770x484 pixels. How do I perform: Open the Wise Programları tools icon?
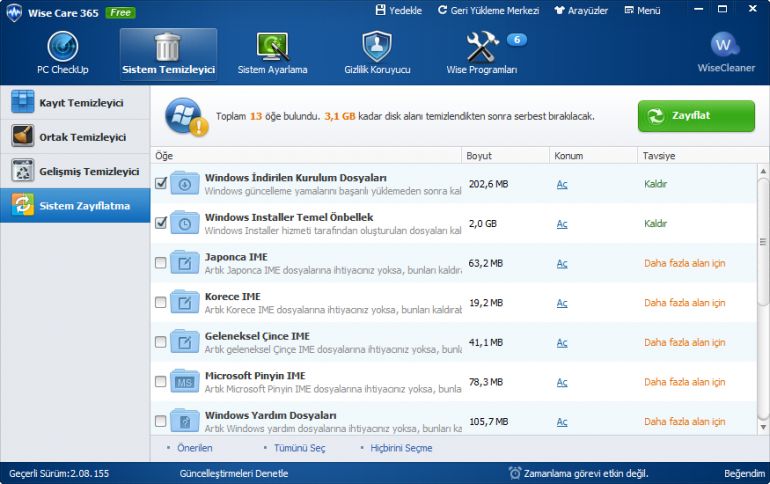click(x=482, y=47)
